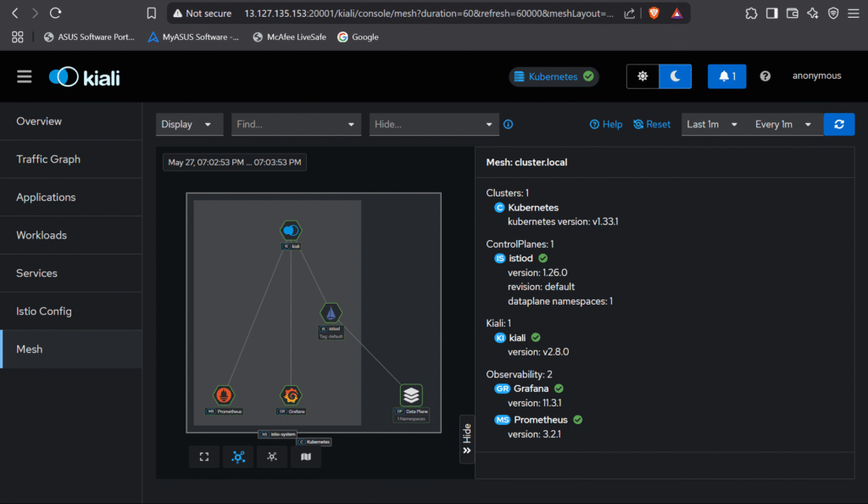Image resolution: width=868 pixels, height=504 pixels.
Task: Open the ASUS Software Portal bookmark
Action: point(89,37)
